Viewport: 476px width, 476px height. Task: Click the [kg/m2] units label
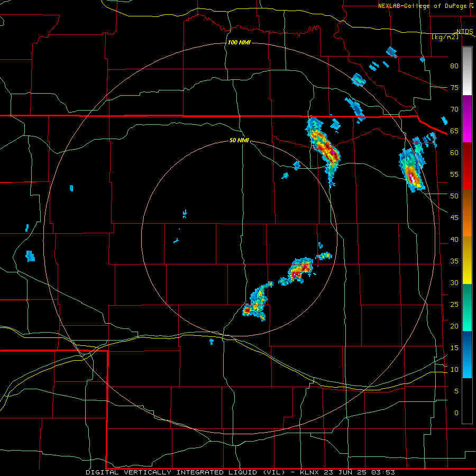(445, 37)
